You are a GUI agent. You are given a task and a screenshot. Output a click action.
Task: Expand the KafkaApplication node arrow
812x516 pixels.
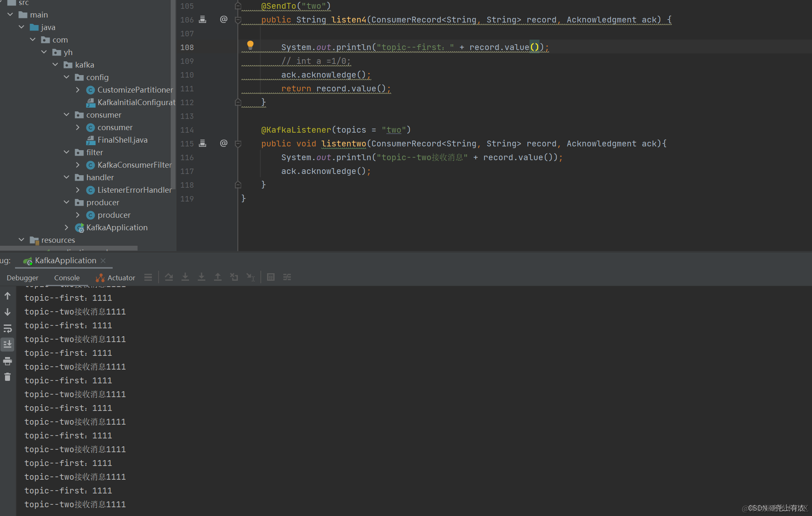[x=67, y=227]
